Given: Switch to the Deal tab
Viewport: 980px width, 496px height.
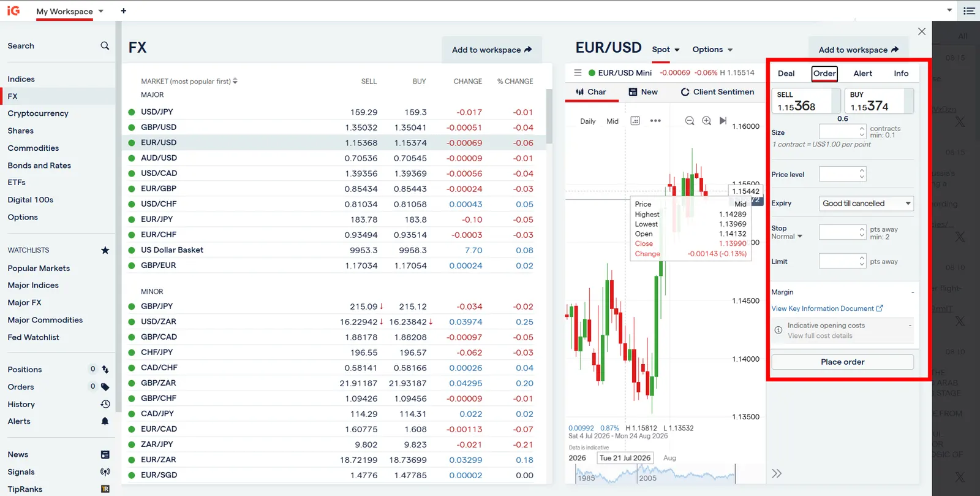Looking at the screenshot, I should click(786, 74).
